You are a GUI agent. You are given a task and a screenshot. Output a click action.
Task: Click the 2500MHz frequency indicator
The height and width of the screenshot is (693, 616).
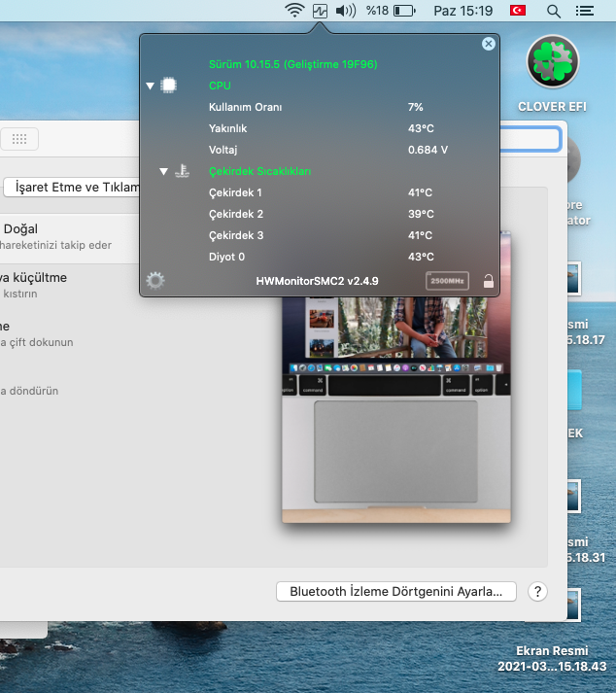click(x=447, y=281)
